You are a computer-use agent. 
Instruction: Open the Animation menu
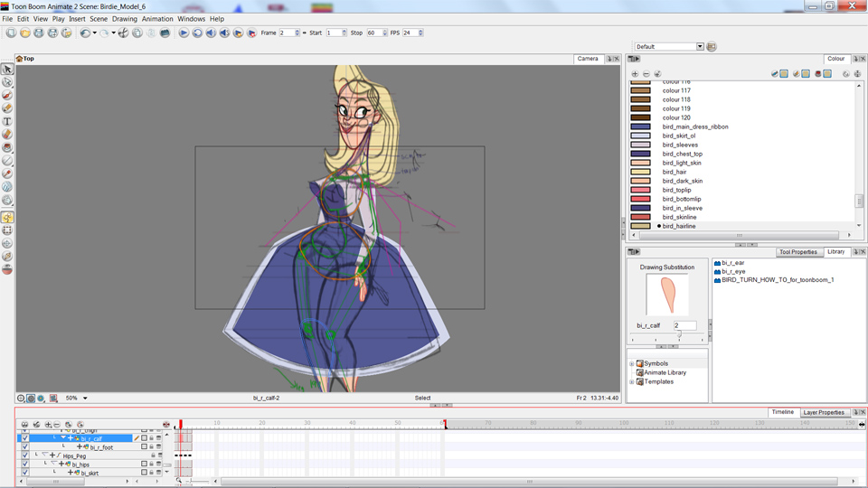pos(157,19)
